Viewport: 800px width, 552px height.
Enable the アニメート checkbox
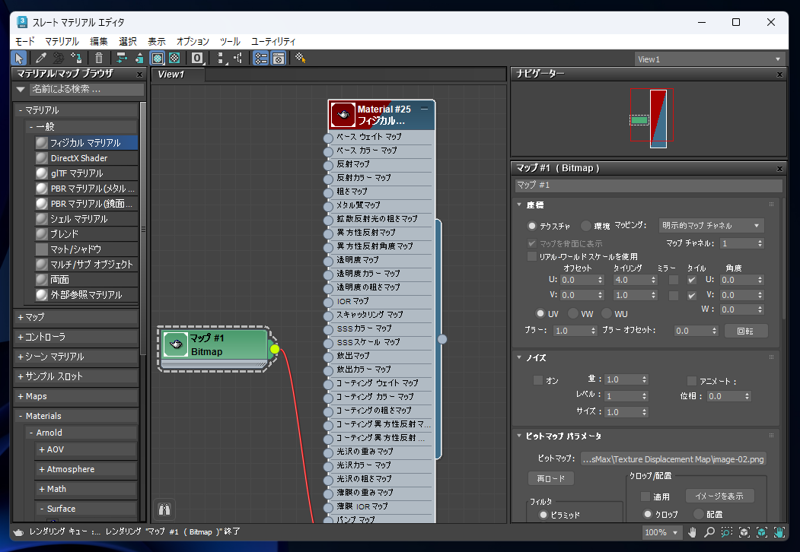click(692, 381)
